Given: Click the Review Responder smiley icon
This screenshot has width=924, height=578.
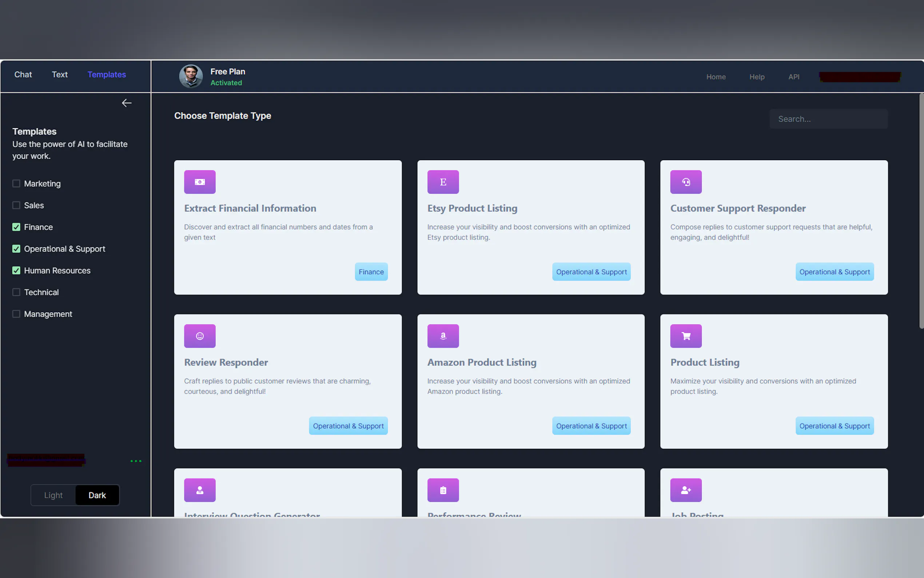Looking at the screenshot, I should (200, 336).
